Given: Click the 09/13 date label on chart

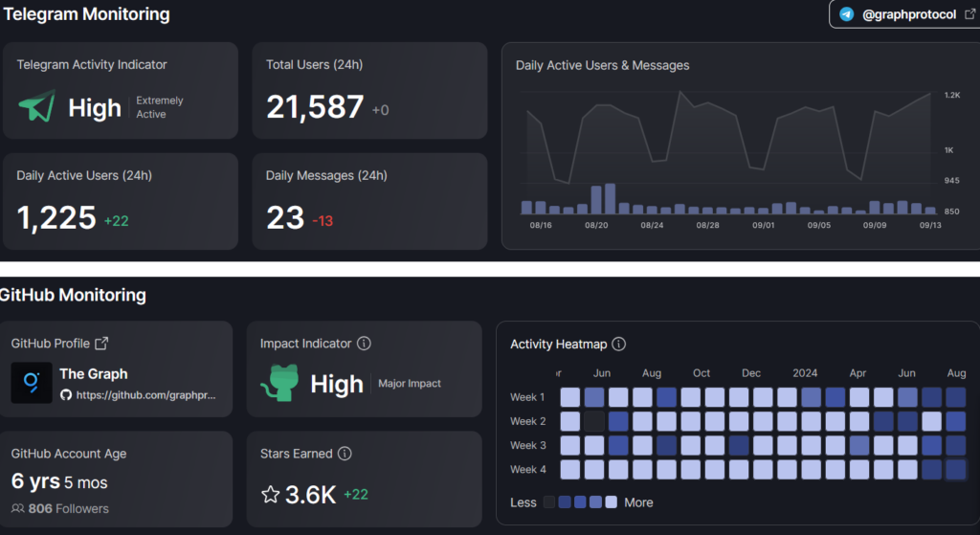Looking at the screenshot, I should tap(930, 225).
